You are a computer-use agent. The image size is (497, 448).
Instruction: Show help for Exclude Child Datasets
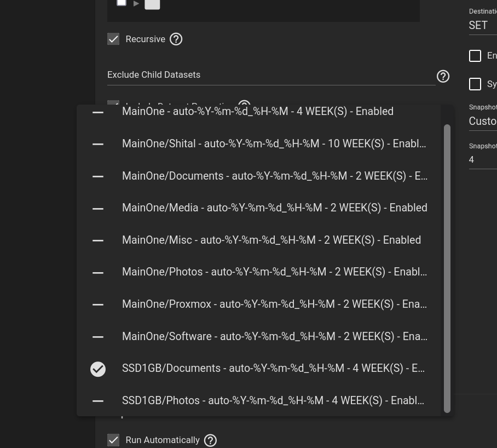coord(443,76)
